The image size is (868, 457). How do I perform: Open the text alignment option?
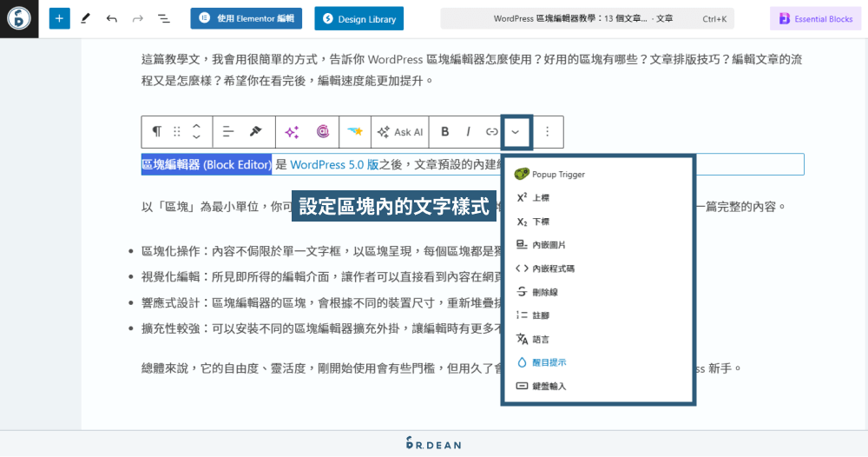[x=227, y=131]
